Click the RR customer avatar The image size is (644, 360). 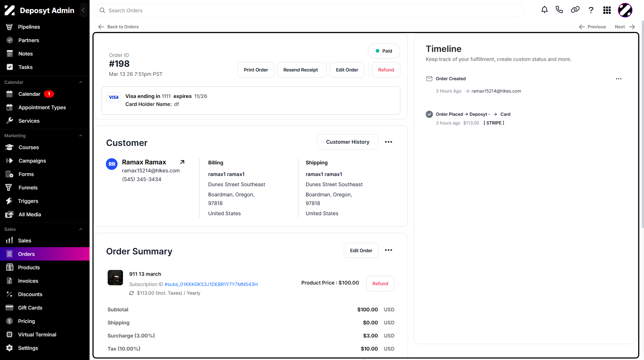click(x=112, y=164)
